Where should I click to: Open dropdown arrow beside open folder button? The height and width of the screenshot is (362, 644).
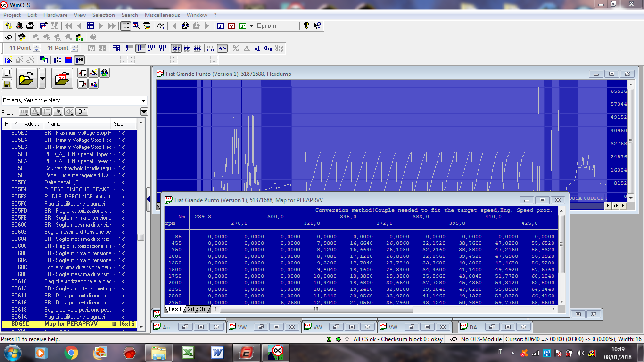[x=42, y=78]
